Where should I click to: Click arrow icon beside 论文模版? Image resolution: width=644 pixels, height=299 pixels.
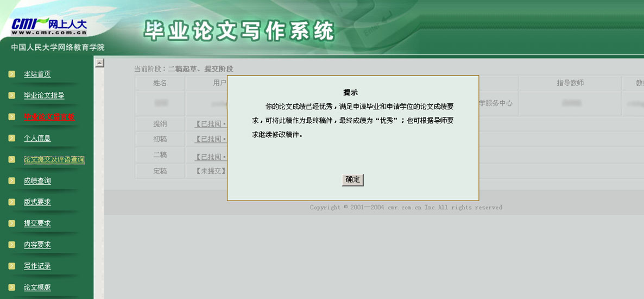(x=12, y=288)
